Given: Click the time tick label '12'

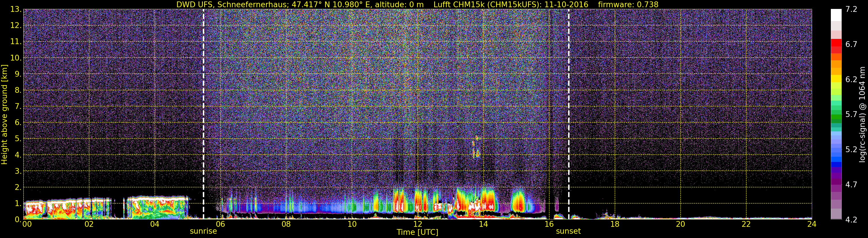Looking at the screenshot, I should pos(417,224).
